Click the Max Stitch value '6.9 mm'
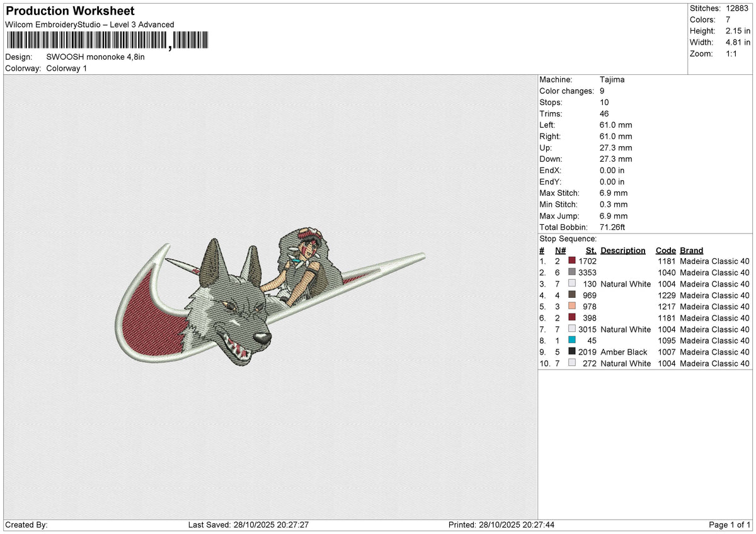This screenshot has height=534, width=756. [614, 193]
